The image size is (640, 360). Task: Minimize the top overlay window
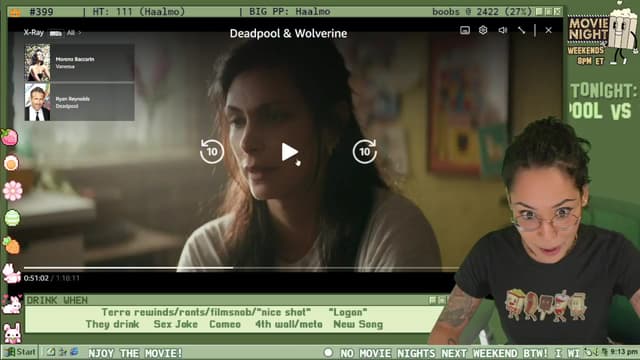(x=539, y=11)
